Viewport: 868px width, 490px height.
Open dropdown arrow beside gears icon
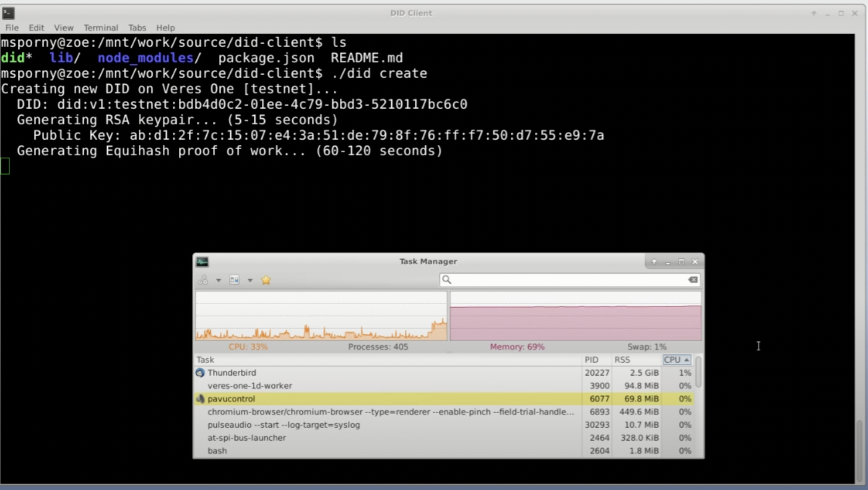[218, 280]
